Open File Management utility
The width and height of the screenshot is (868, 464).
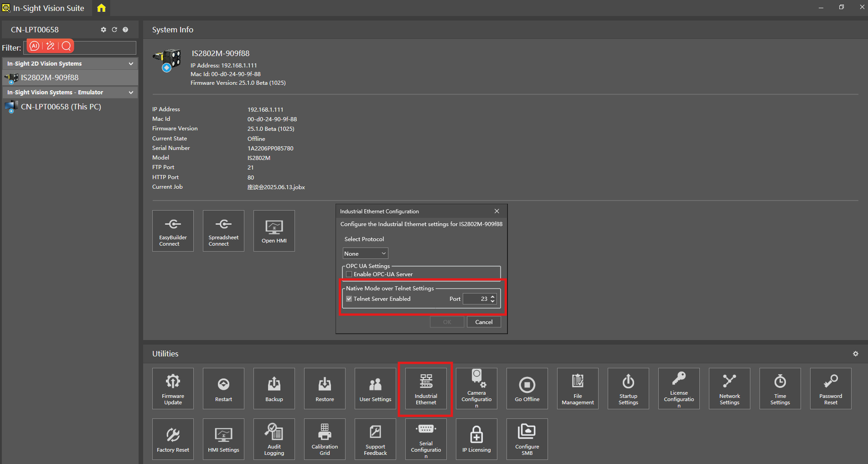578,388
